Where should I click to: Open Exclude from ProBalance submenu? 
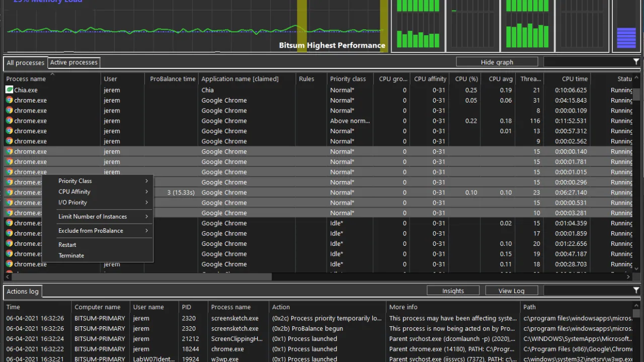click(98, 231)
